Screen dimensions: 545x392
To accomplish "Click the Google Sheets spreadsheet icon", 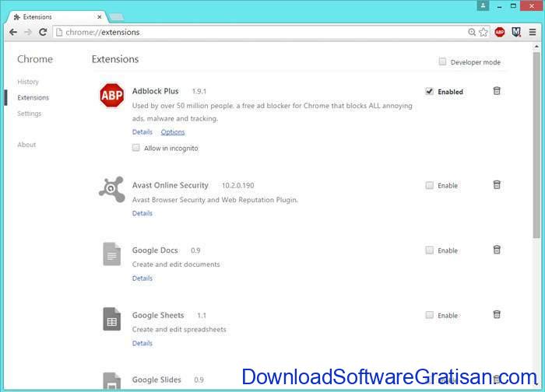I will tap(112, 319).
